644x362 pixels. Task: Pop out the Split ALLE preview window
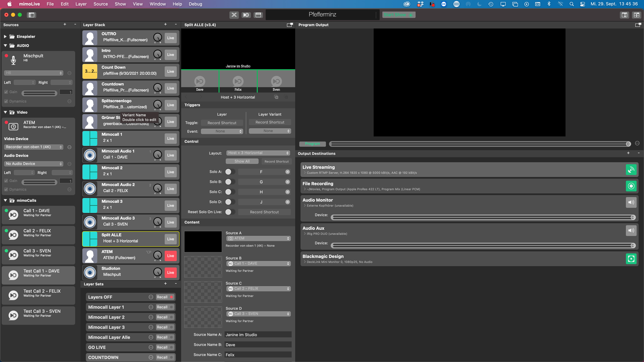[290, 25]
